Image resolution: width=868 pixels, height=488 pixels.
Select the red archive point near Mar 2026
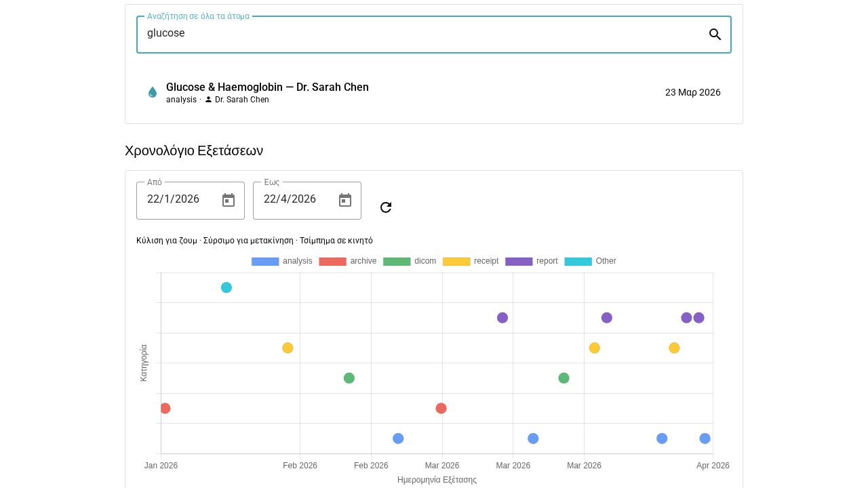pyautogui.click(x=441, y=408)
